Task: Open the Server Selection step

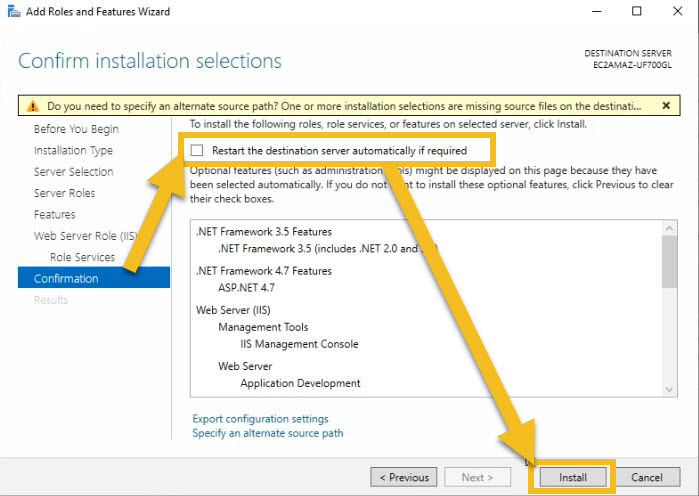Action: point(74,172)
